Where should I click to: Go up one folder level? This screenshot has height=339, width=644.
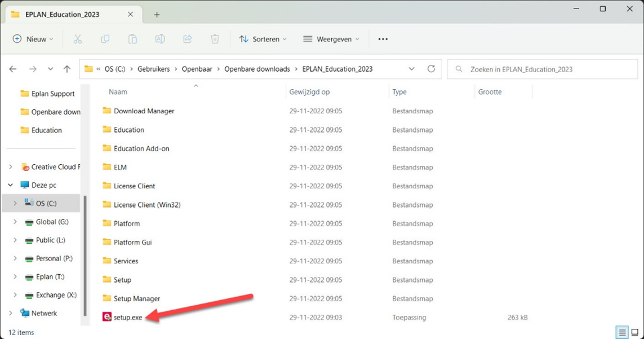pos(67,69)
